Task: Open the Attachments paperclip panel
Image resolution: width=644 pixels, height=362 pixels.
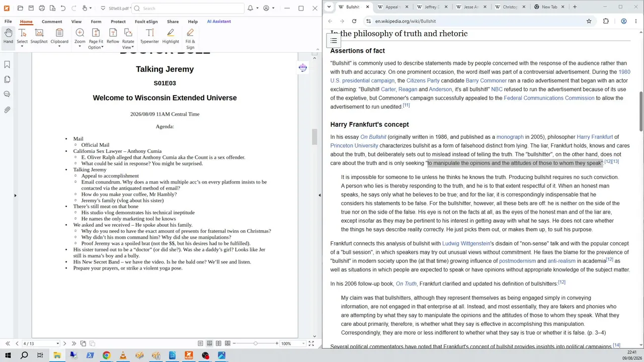Action: [7, 110]
